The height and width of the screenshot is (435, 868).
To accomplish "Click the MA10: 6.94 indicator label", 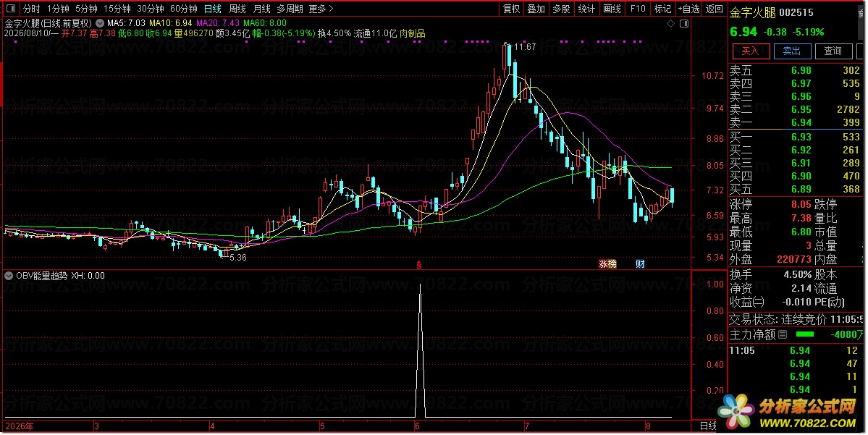I will [171, 23].
